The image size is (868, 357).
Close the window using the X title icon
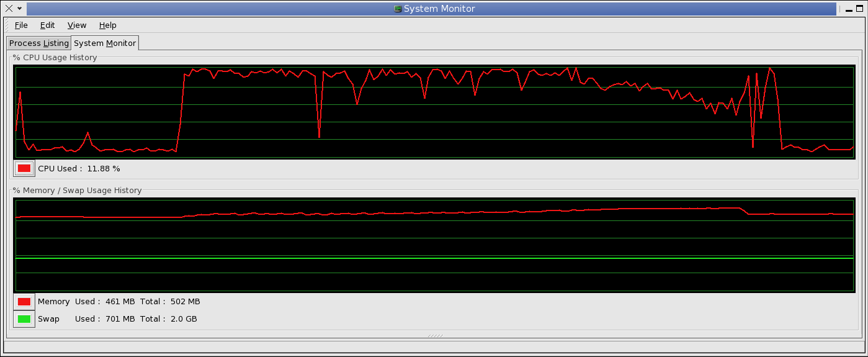[9, 8]
